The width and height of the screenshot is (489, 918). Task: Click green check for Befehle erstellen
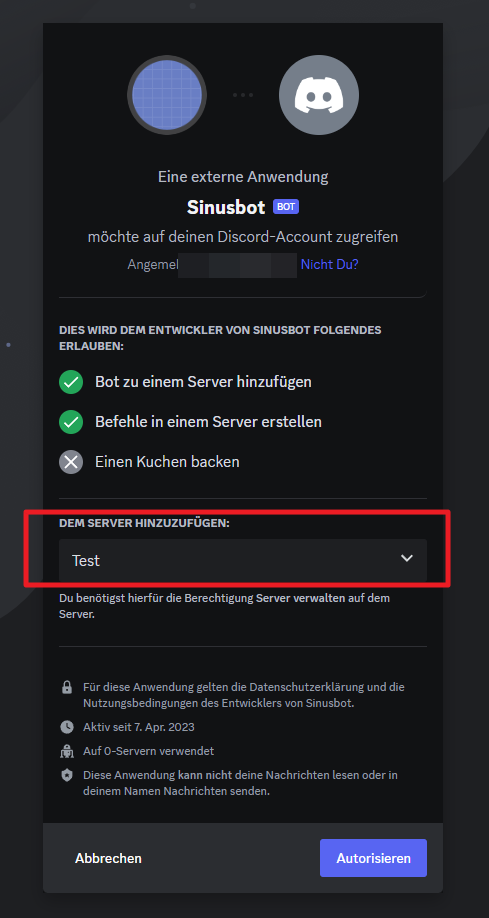coord(71,422)
